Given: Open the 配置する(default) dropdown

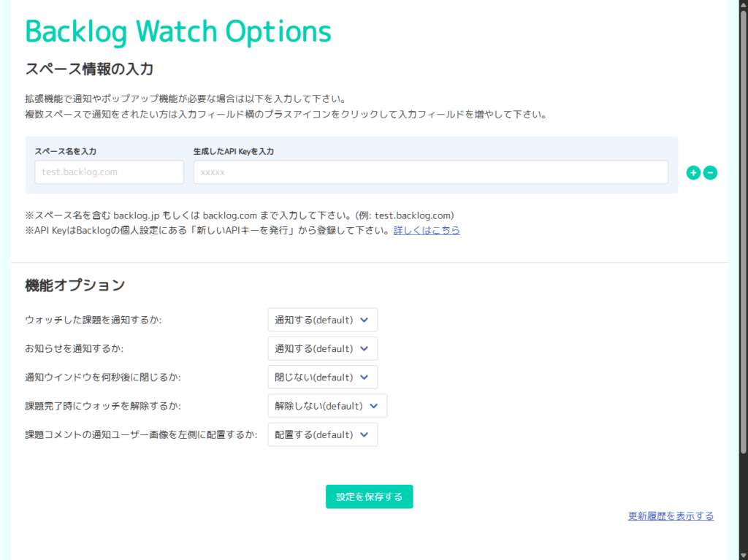Looking at the screenshot, I should [x=322, y=434].
